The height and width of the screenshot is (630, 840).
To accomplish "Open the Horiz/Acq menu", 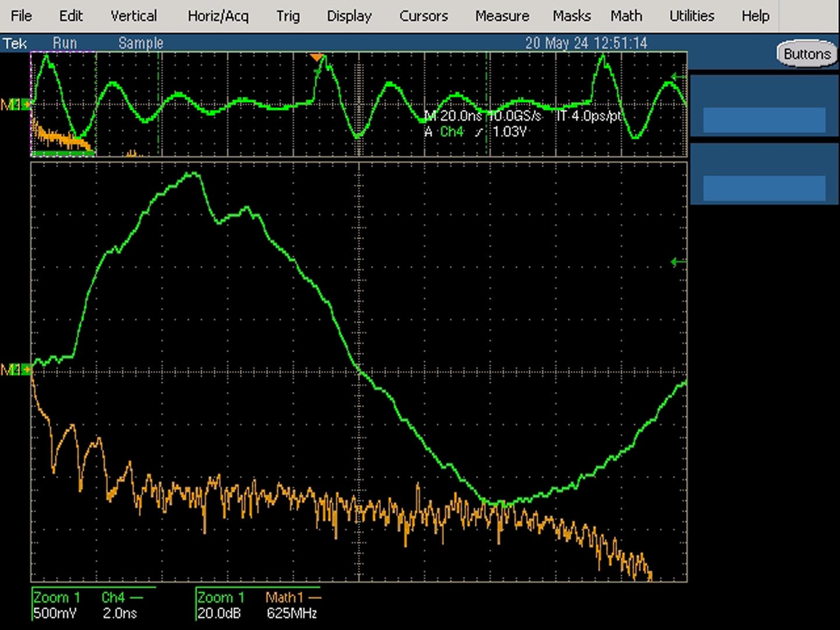I will (218, 16).
